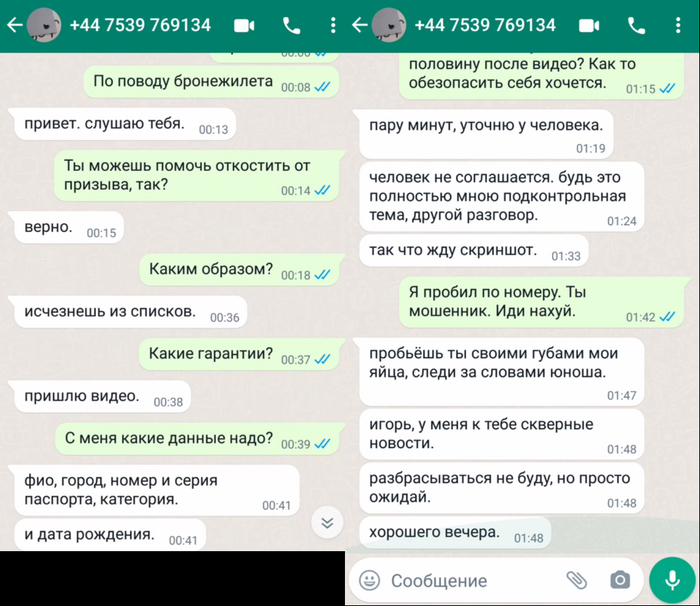This screenshot has height=606, width=700.
Task: Start video call in right chat
Action: point(589,26)
